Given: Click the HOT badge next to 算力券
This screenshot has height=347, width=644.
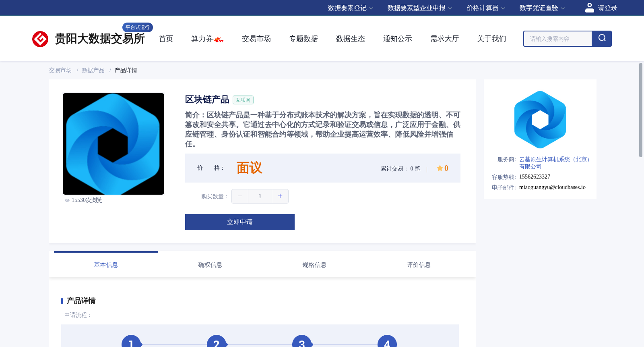Looking at the screenshot, I should 219,40.
